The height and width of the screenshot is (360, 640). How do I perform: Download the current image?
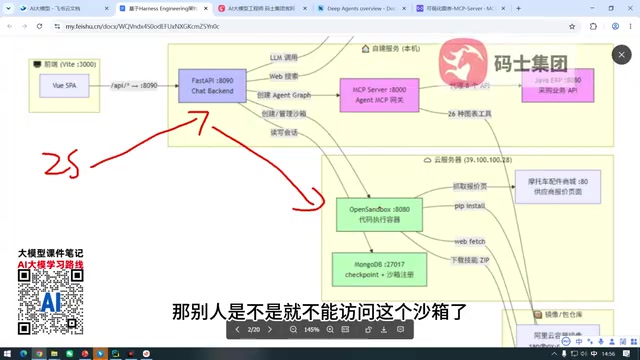click(x=384, y=329)
